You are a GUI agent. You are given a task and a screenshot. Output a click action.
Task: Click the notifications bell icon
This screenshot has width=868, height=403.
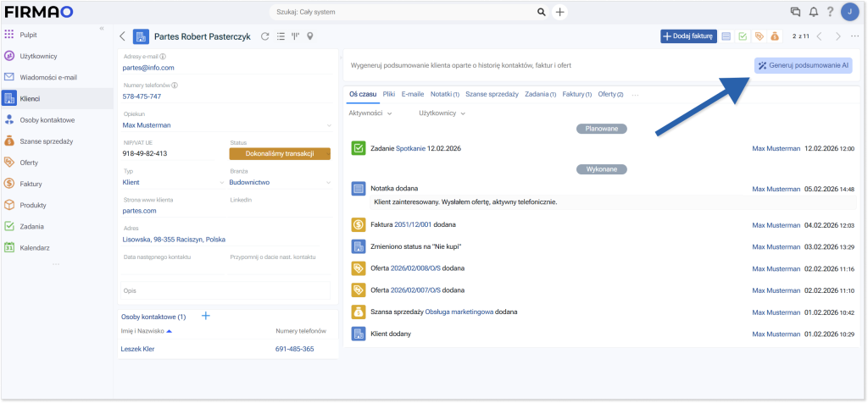point(813,12)
